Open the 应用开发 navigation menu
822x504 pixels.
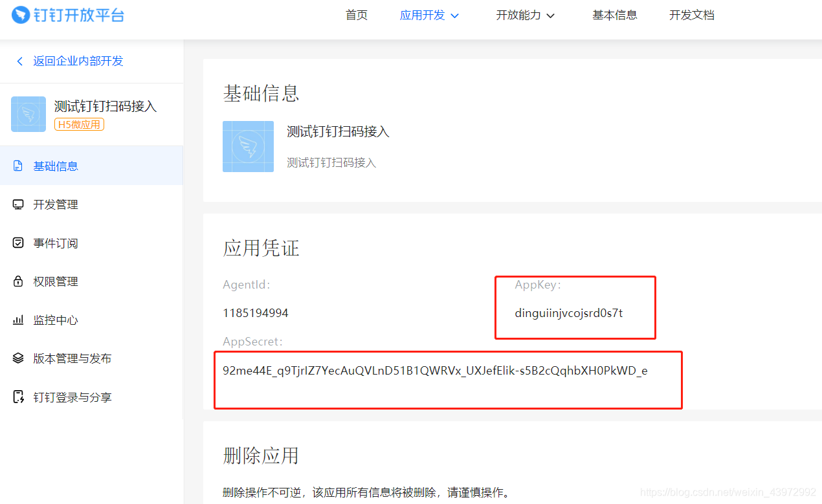423,15
